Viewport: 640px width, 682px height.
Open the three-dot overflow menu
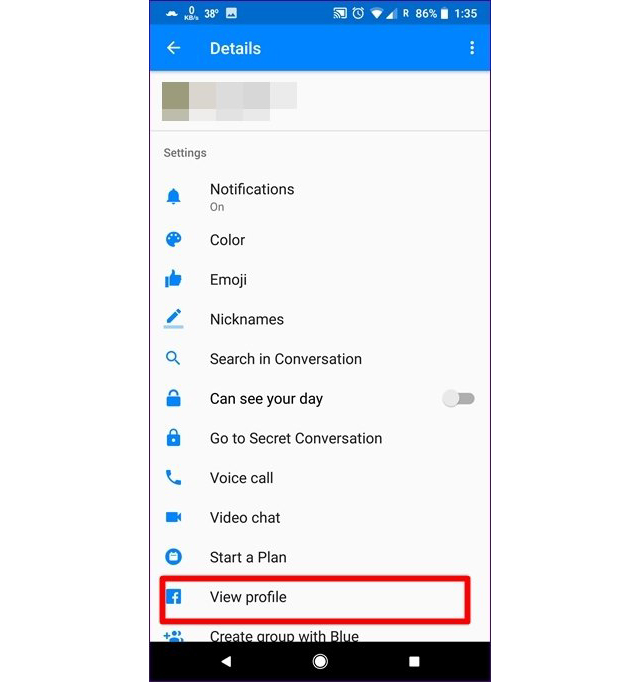pyautogui.click(x=472, y=48)
